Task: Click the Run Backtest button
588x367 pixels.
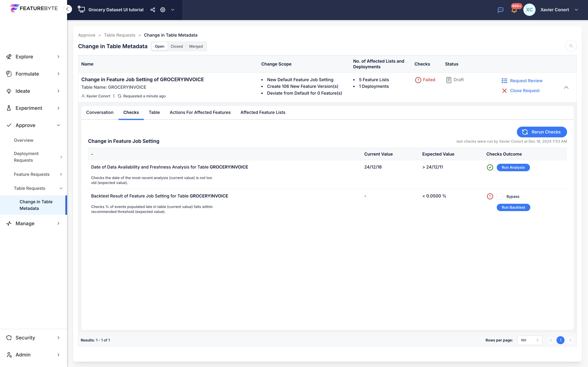Action: tap(513, 208)
